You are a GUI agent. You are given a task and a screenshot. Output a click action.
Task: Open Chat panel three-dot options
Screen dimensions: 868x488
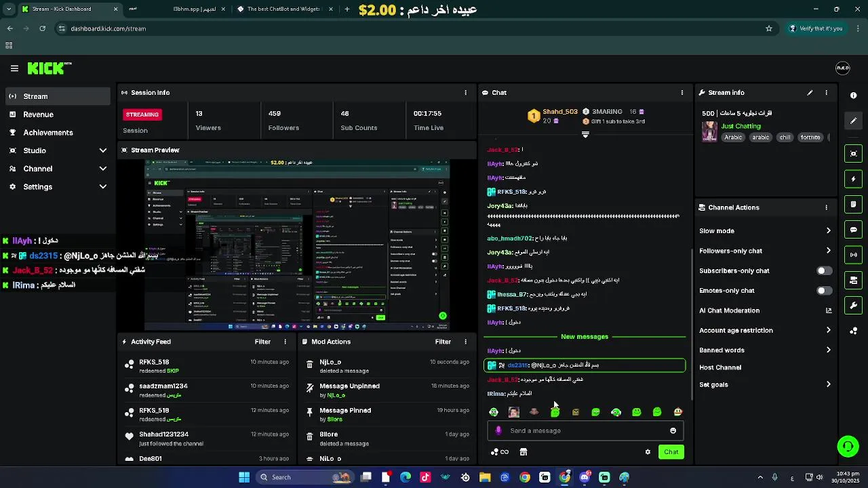point(682,93)
